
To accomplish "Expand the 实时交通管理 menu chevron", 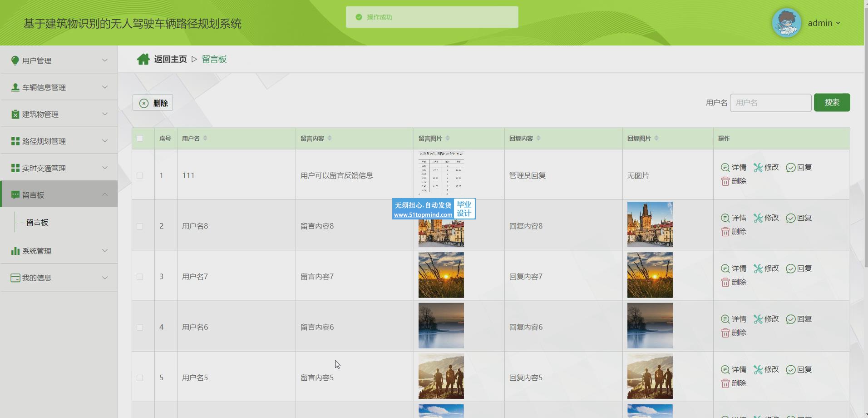I will (105, 168).
